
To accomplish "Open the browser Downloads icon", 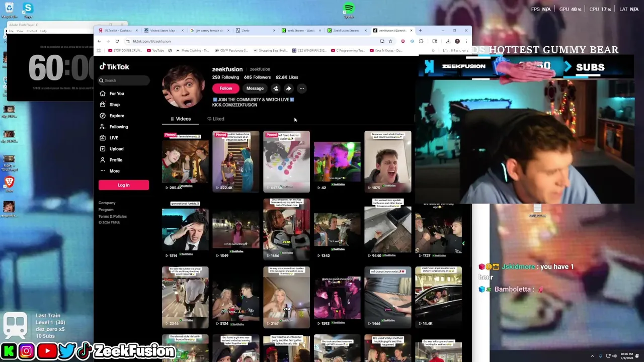I will point(448,41).
